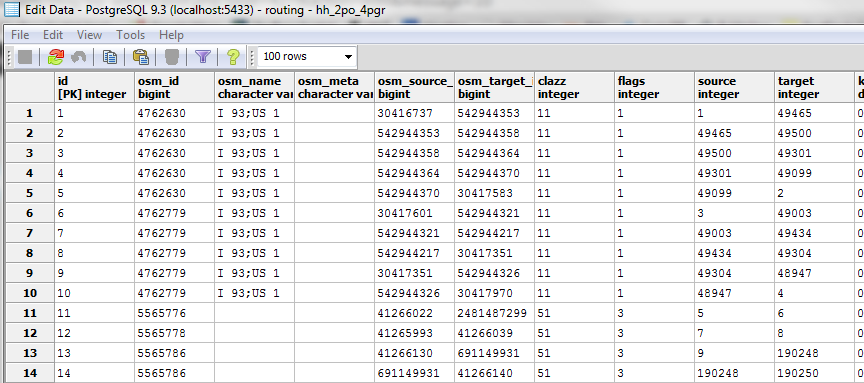864x383 pixels.
Task: Click the Save changes toolbar icon
Action: pos(25,57)
